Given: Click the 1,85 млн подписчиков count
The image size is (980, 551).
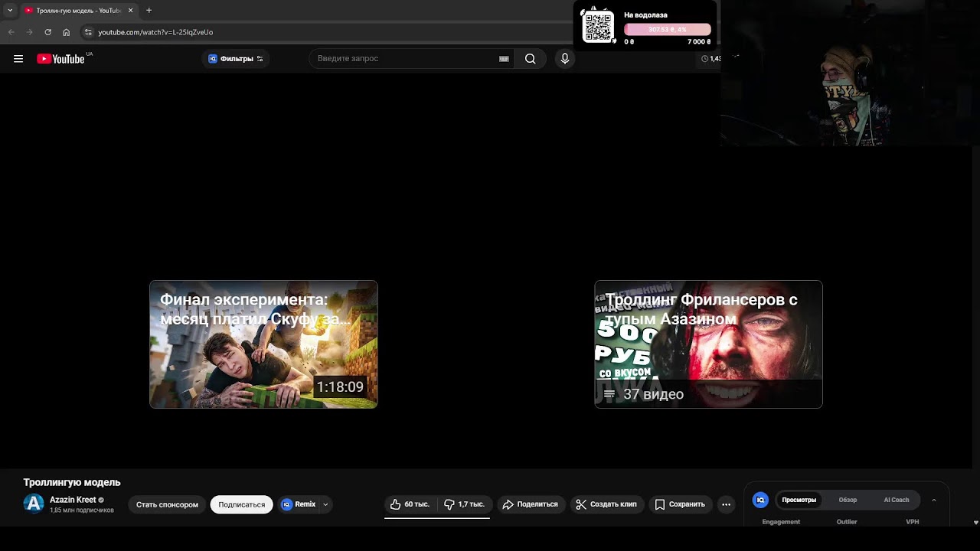Looking at the screenshot, I should [x=82, y=510].
